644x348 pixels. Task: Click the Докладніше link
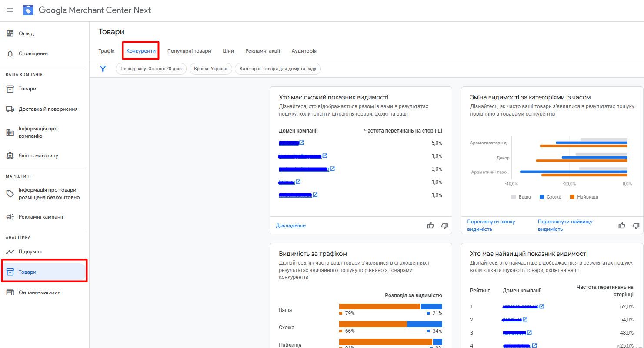point(291,225)
